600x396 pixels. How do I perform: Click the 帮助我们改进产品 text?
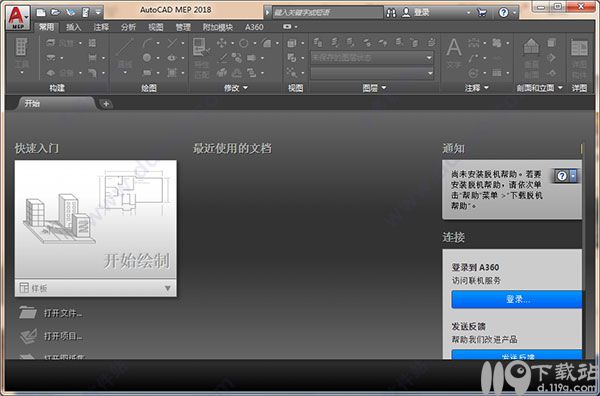[x=484, y=339]
